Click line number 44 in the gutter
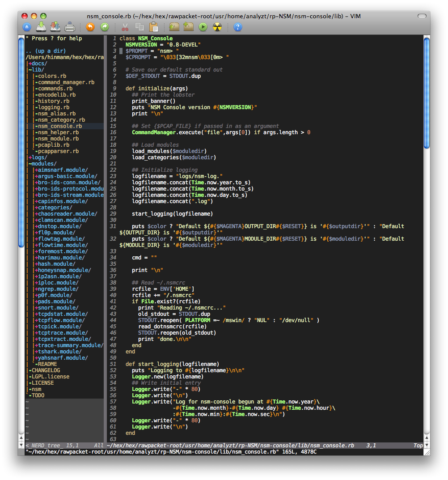Viewport: 448px width, 480px height. pos(113,320)
